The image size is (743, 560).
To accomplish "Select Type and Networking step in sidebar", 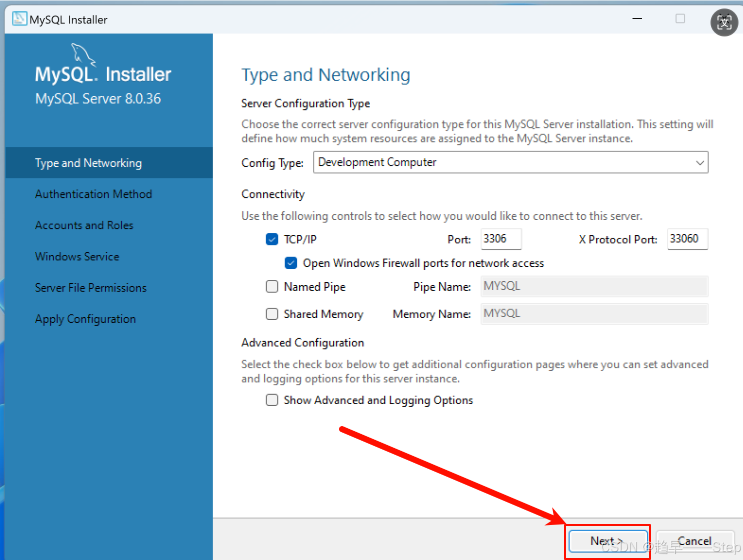I will click(x=109, y=163).
